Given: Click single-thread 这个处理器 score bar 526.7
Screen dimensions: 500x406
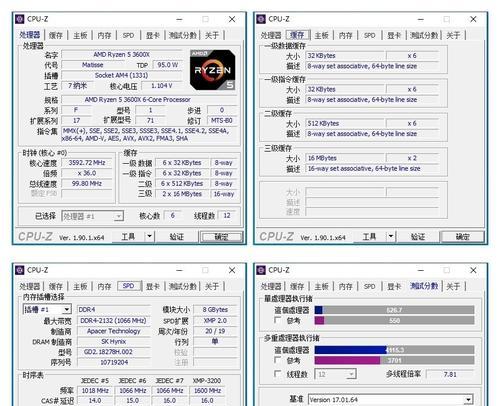Looking at the screenshot, I should tap(394, 310).
